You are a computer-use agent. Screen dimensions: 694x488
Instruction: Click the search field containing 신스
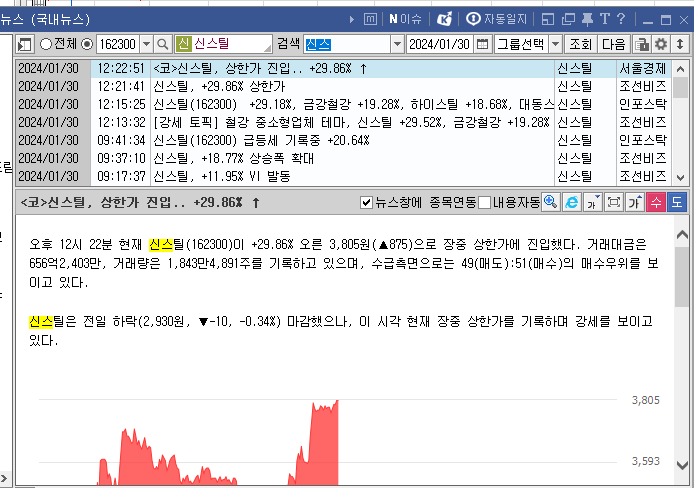coord(347,44)
